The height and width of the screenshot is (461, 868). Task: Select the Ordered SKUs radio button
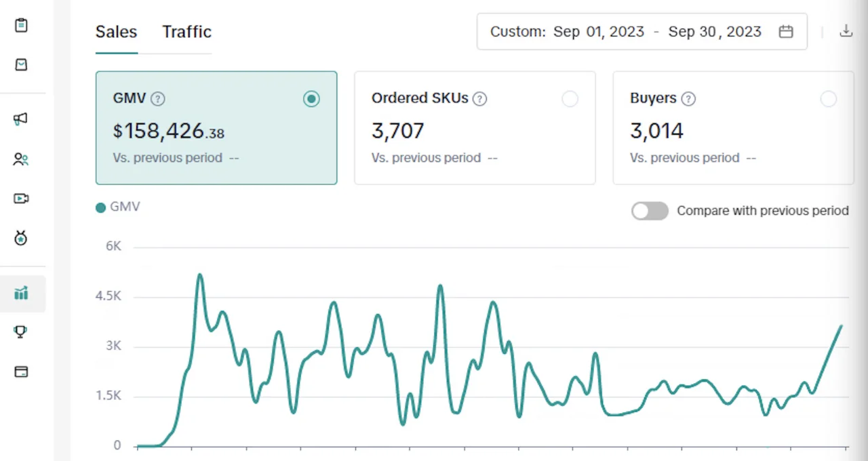(570, 99)
